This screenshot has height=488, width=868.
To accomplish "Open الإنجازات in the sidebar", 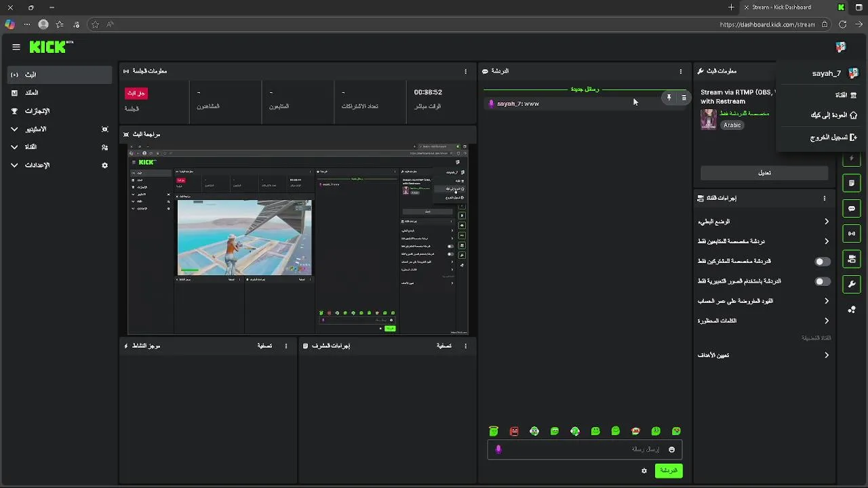I will (60, 111).
